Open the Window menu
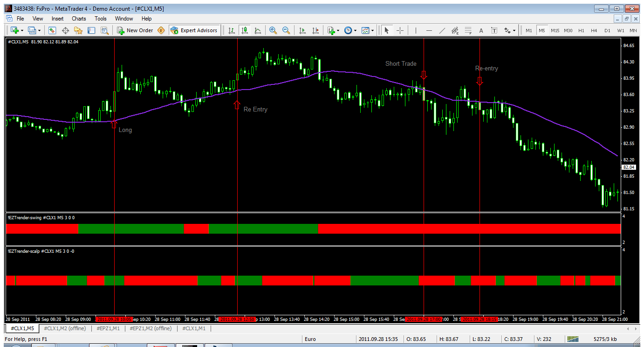The height and width of the screenshot is (347, 644). coord(124,19)
